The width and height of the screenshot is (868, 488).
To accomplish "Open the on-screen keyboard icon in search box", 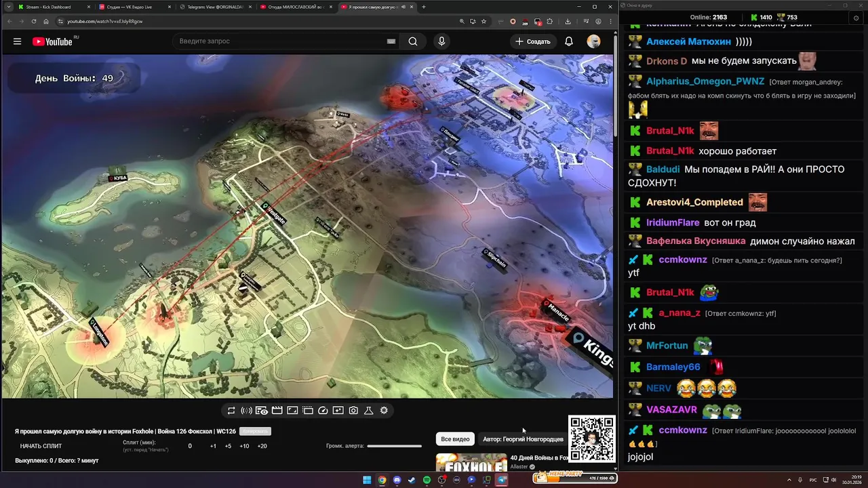I will pyautogui.click(x=391, y=41).
